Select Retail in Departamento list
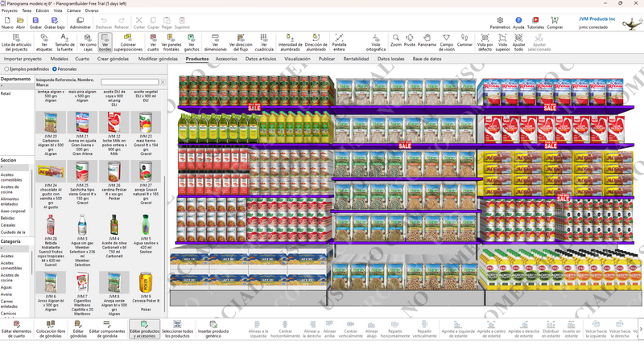Viewport: 644px width, 345px height. coord(6,93)
